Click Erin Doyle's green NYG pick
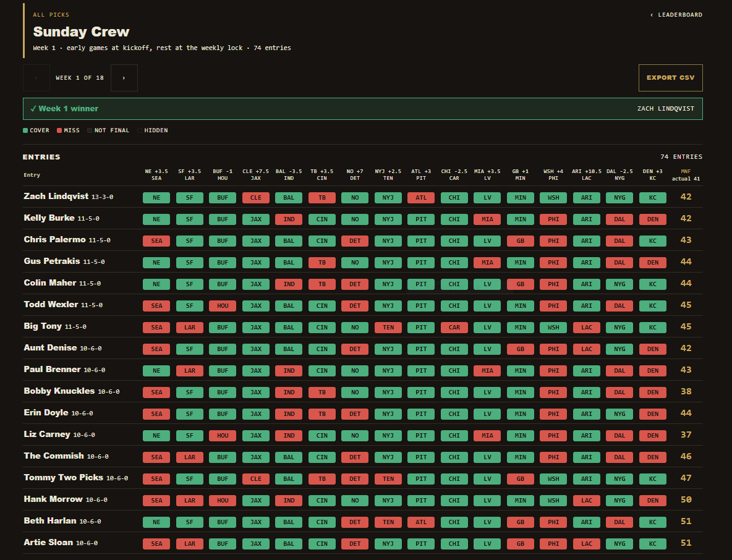Viewport: 732px width, 560px height. 619,414
